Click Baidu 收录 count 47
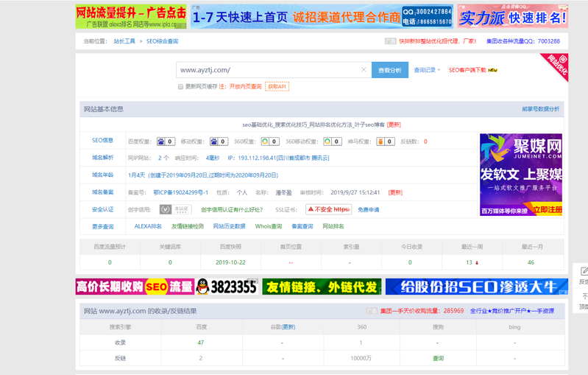 201,343
